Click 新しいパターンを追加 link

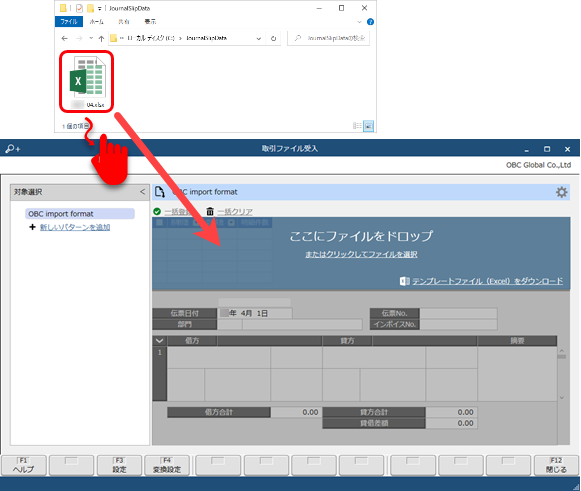coord(75,227)
